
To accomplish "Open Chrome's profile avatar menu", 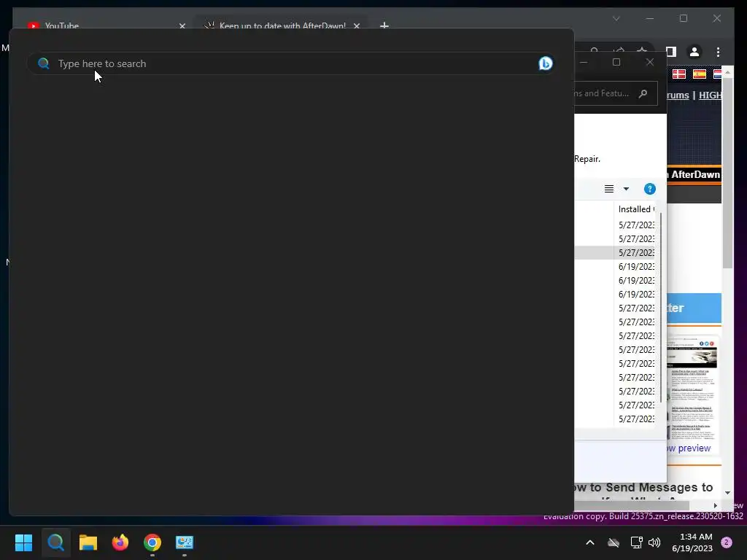I will coord(694,52).
